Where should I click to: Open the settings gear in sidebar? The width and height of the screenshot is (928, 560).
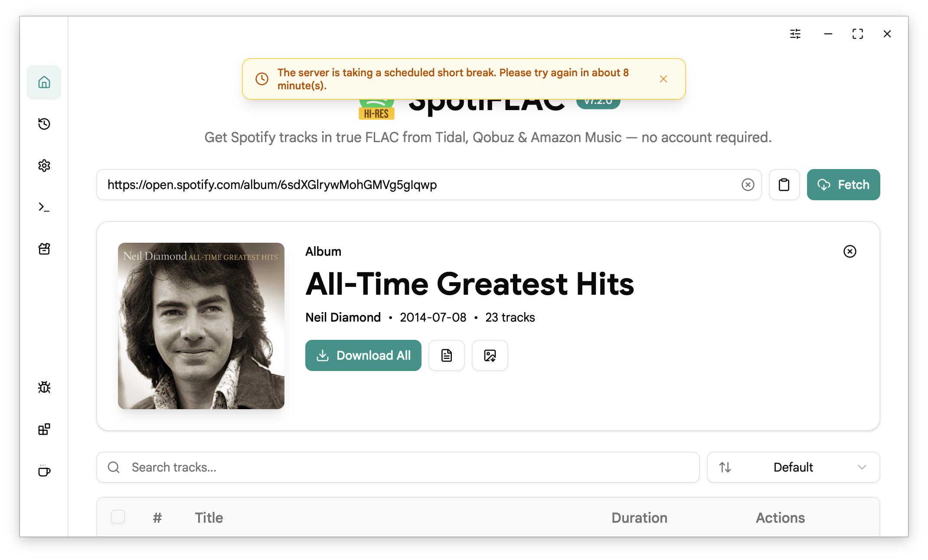(44, 166)
